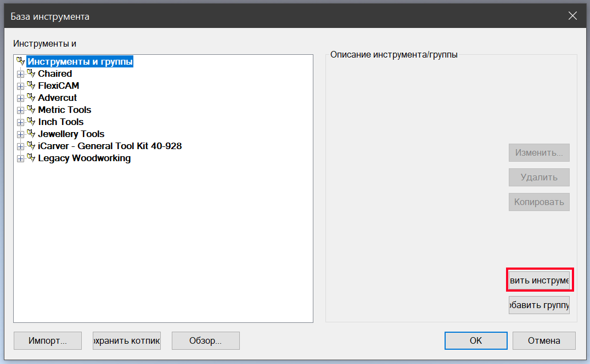Viewport: 590px width, 364px height.
Task: Confirm with the OK button
Action: [475, 340]
